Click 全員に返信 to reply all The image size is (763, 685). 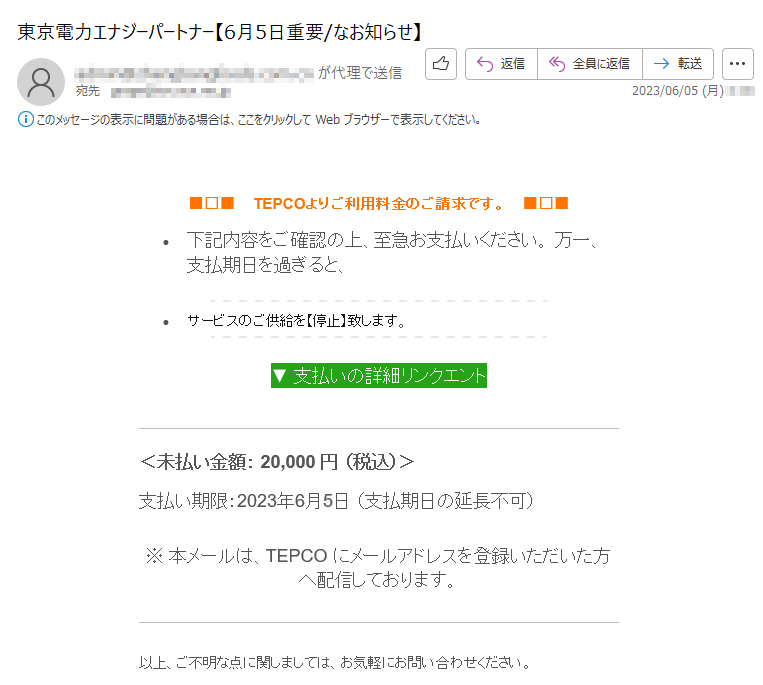(x=590, y=64)
